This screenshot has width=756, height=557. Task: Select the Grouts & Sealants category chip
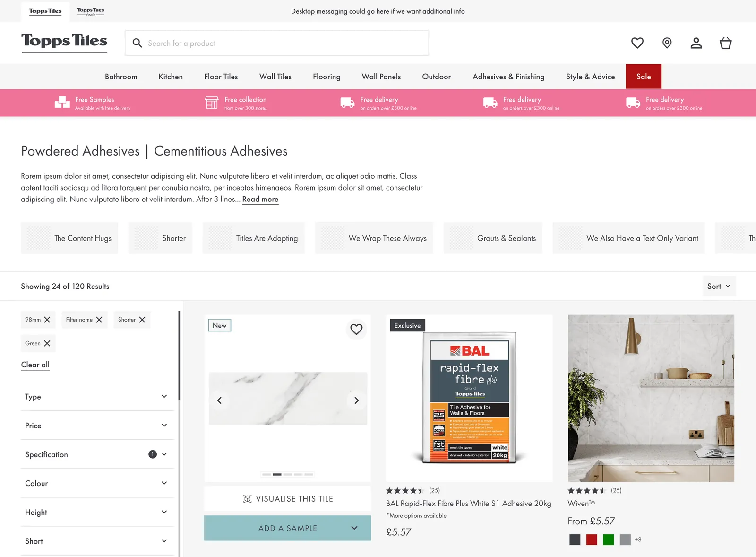(493, 238)
